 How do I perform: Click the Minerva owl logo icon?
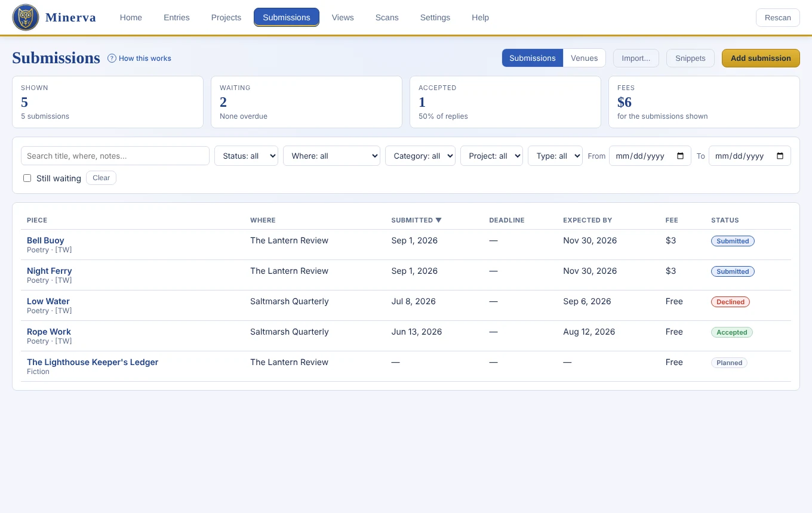point(26,18)
